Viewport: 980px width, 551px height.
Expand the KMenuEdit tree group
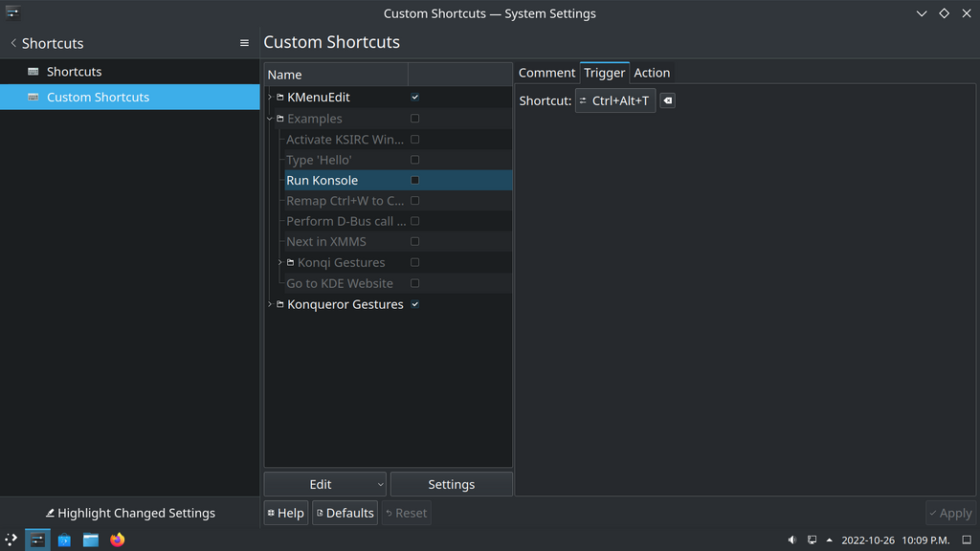(270, 98)
